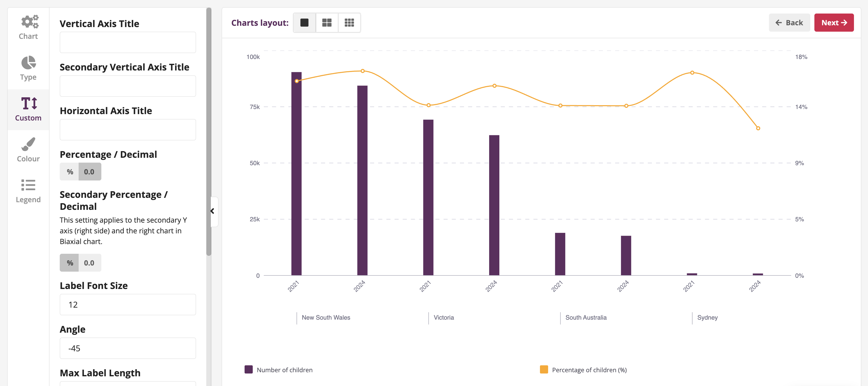Click the settings panel vertical scrollbar
Screen dimensions: 868x386
tap(209, 131)
